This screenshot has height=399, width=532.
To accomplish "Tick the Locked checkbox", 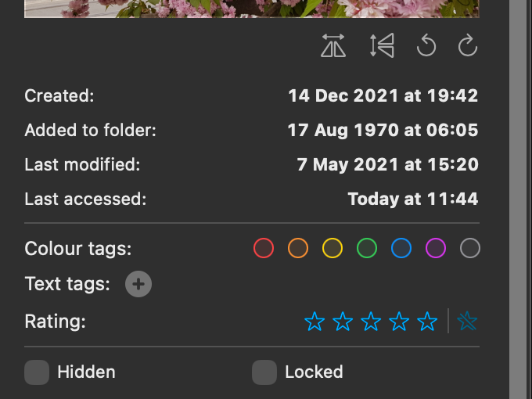I will [264, 372].
